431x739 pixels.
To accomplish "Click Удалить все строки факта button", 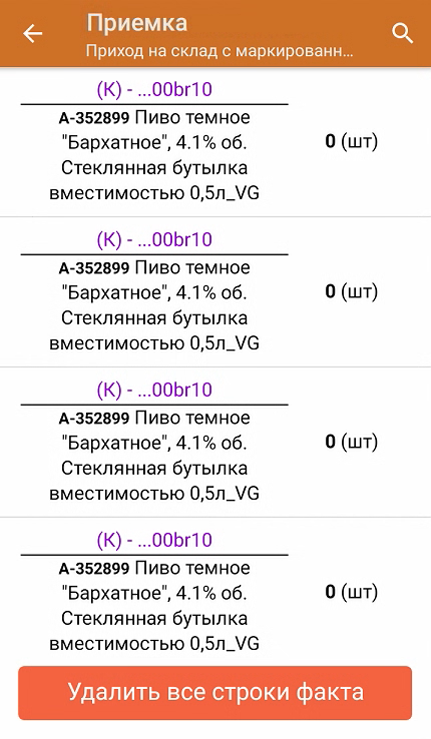I will coord(215,693).
